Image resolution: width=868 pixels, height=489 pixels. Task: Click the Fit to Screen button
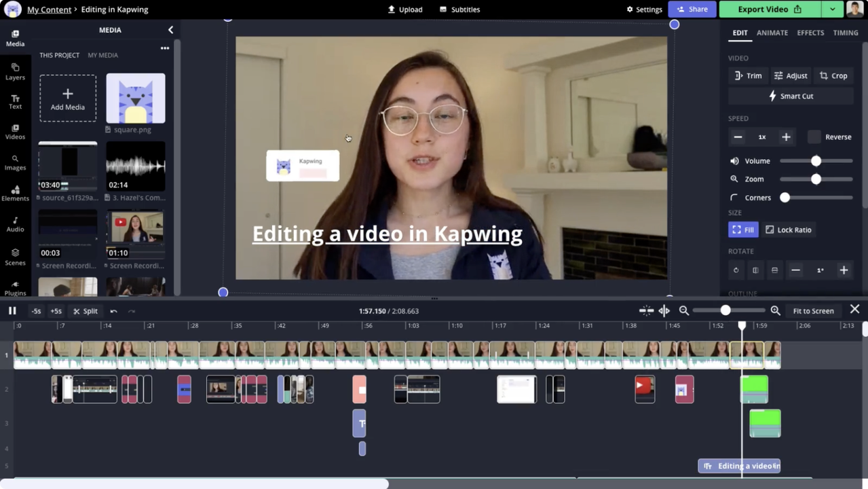813,311
